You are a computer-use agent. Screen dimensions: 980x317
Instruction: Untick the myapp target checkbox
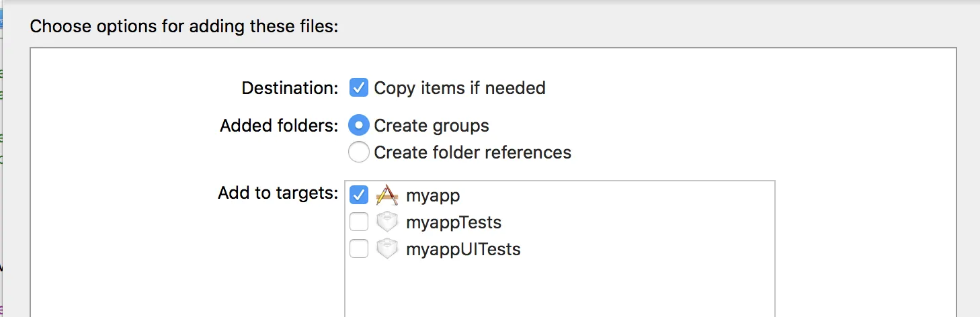pyautogui.click(x=359, y=195)
